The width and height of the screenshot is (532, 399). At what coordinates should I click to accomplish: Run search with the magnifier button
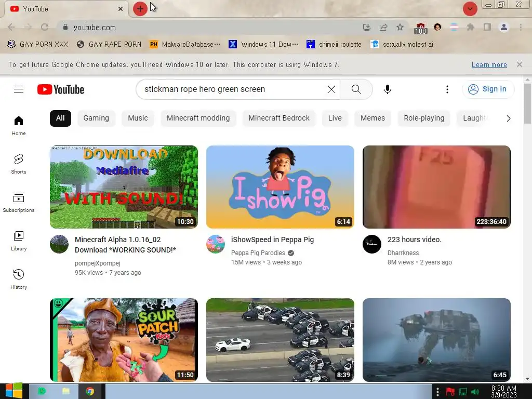pos(356,89)
